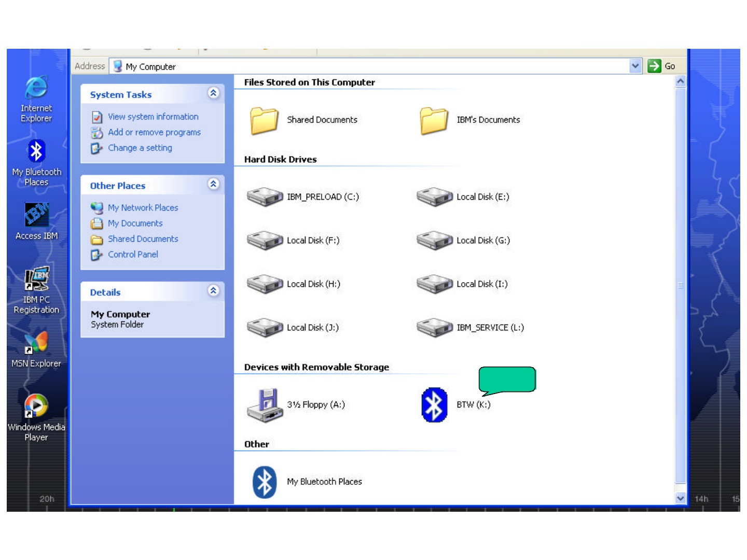Select the Local Disk (F:) drive icon
The width and height of the screenshot is (747, 560).
tap(265, 241)
